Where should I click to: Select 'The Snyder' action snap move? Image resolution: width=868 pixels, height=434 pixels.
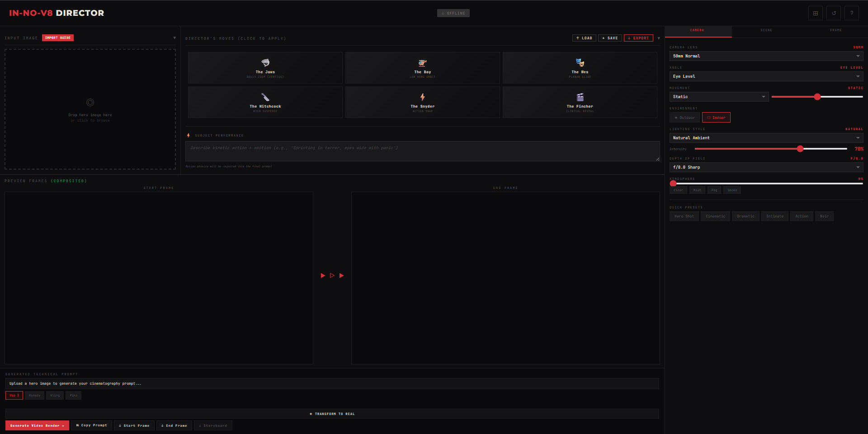tap(422, 102)
